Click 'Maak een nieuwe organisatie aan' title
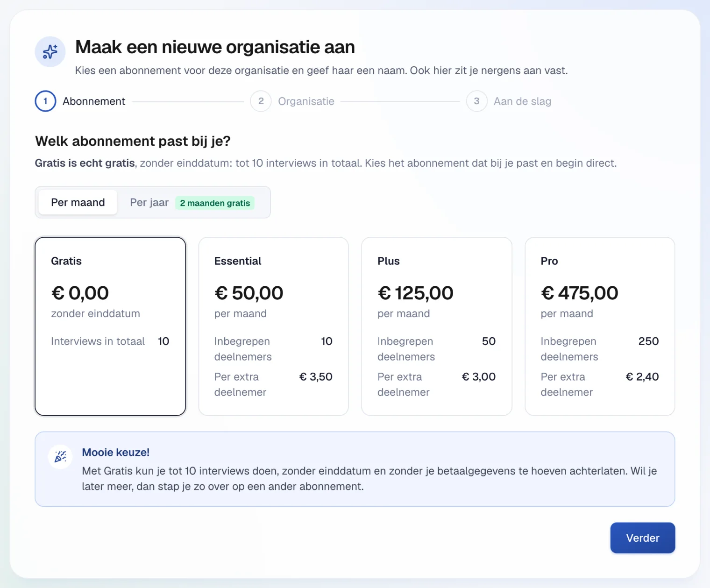Image resolution: width=710 pixels, height=588 pixels. [215, 47]
